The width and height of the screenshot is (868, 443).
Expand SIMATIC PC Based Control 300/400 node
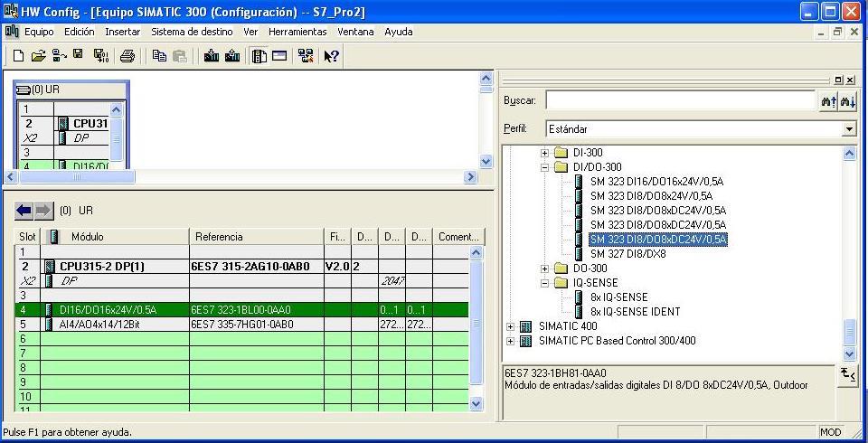click(x=510, y=341)
